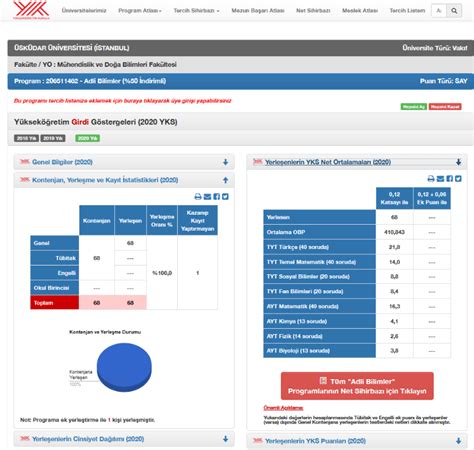Image resolution: width=474 pixels, height=450 pixels.
Task: Click Yerleşenlerin YKS Puanları (2020) title
Action: pyautogui.click(x=315, y=441)
